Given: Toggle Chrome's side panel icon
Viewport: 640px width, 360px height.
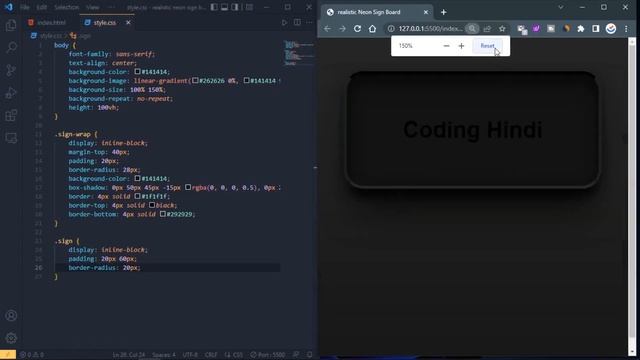Looking at the screenshot, I should click(596, 29).
